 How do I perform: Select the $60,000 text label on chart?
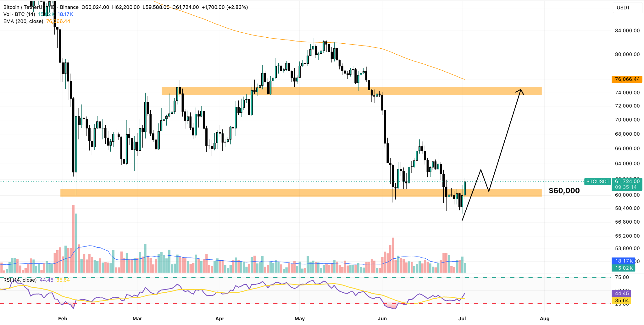coord(564,191)
